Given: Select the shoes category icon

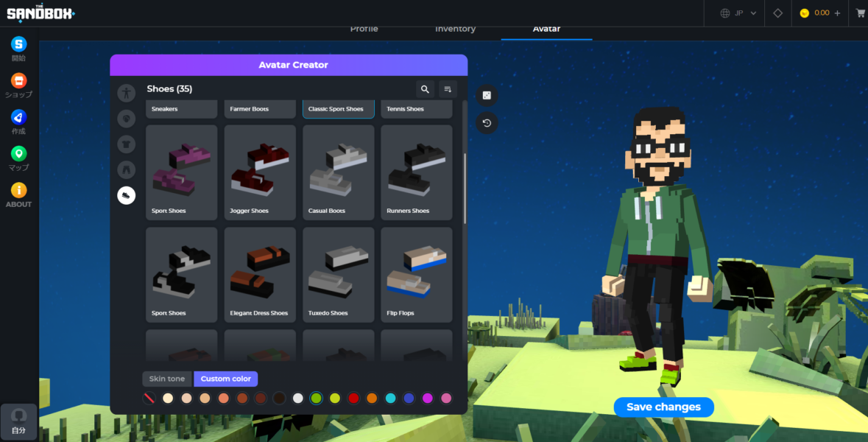Looking at the screenshot, I should [126, 195].
